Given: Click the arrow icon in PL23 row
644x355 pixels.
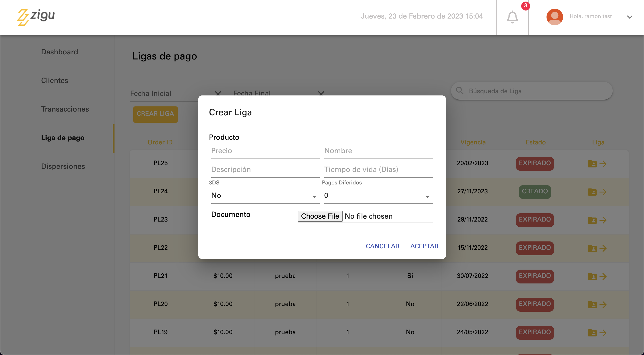Looking at the screenshot, I should click(x=603, y=220).
